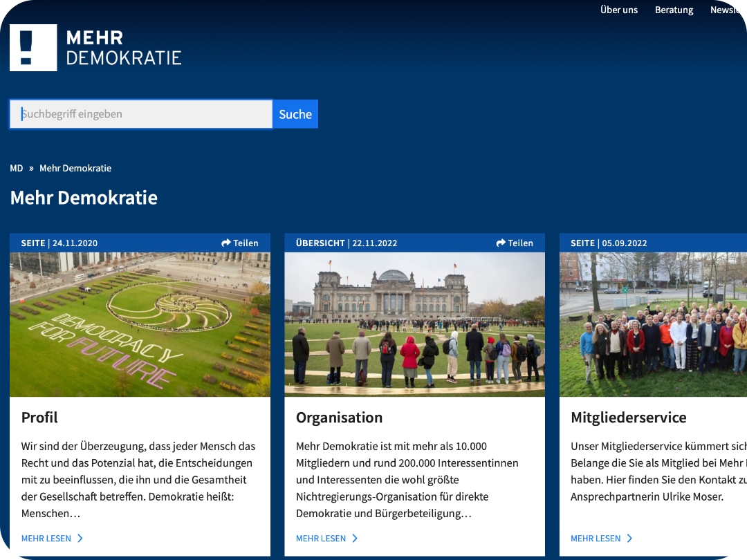This screenshot has width=747, height=560.
Task: Open the Democracy for Future aerial photo
Action: (x=140, y=324)
